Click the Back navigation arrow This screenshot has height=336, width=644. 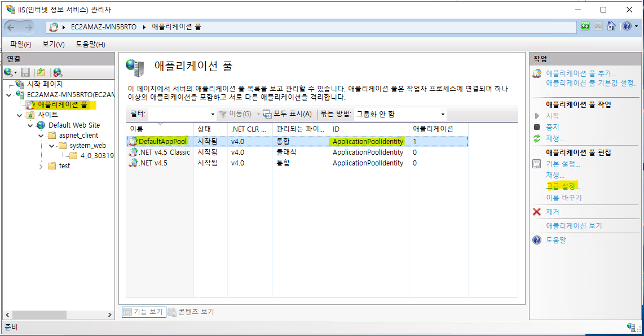pos(11,28)
